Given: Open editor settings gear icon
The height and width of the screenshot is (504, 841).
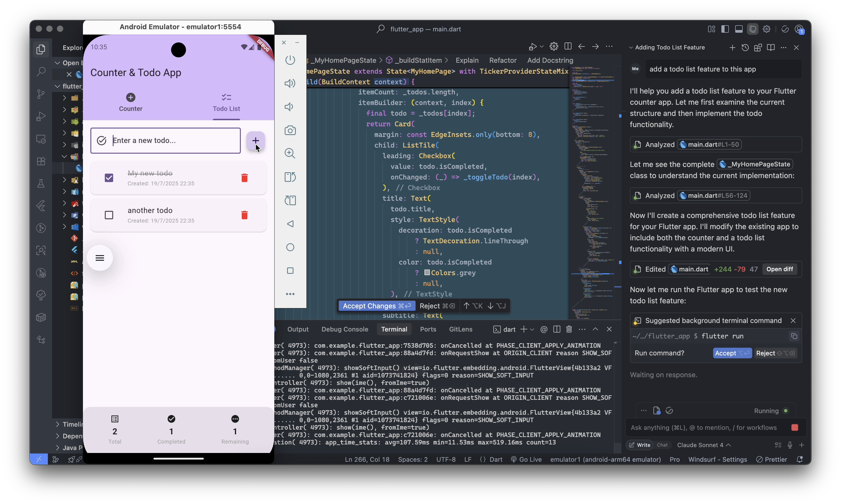Looking at the screenshot, I should 553,47.
